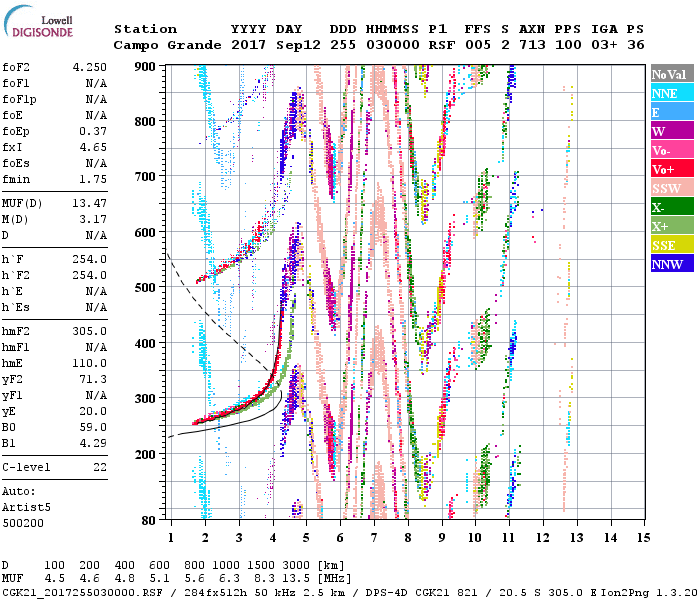Click the [MHz] unit label
The width and height of the screenshot is (700, 600).
pos(334,578)
